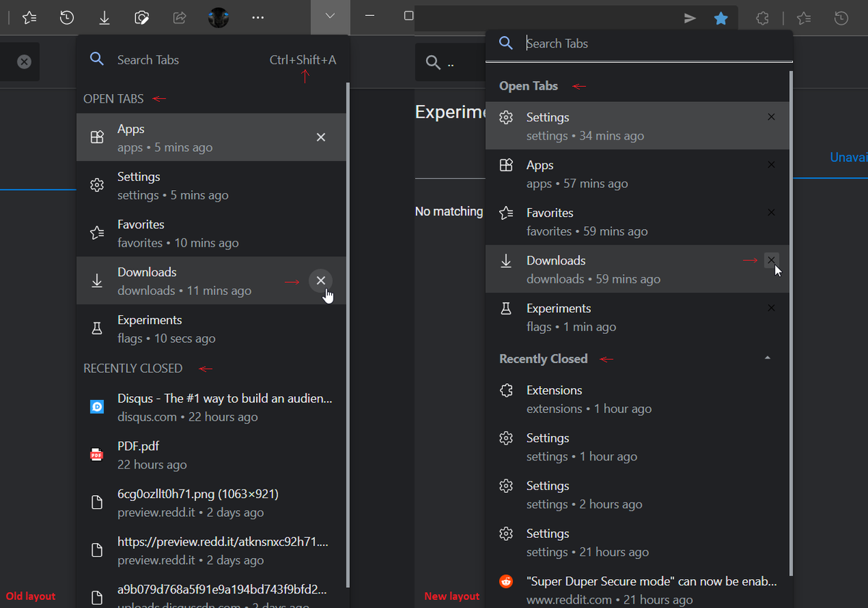This screenshot has width=868, height=608.
Task: Click the Extensions puzzle icon near the address bar
Action: click(x=762, y=17)
